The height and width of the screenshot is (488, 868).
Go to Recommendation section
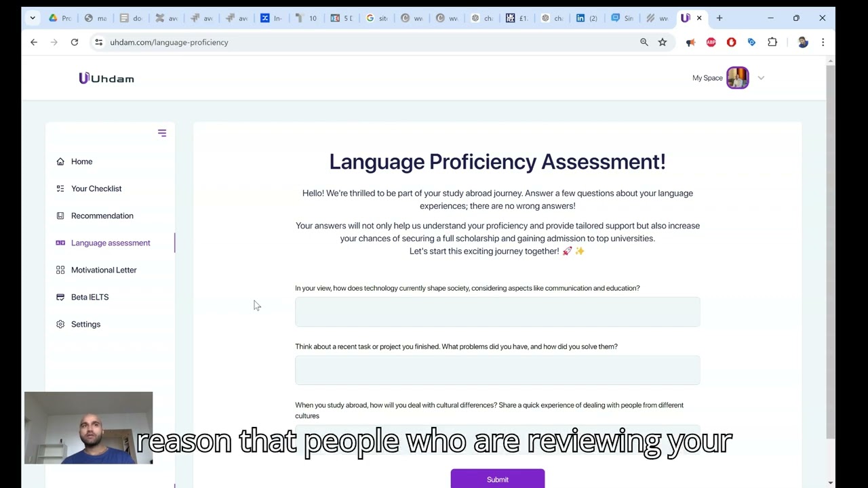[x=102, y=216]
